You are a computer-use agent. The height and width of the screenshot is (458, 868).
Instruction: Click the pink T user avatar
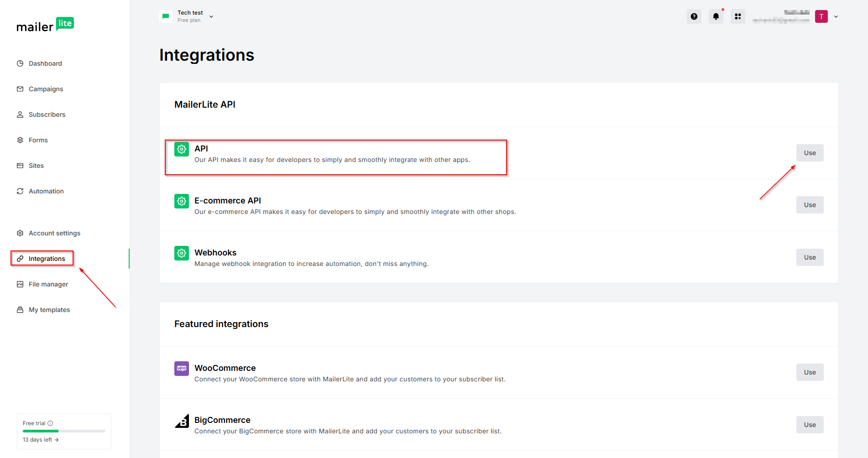(821, 16)
